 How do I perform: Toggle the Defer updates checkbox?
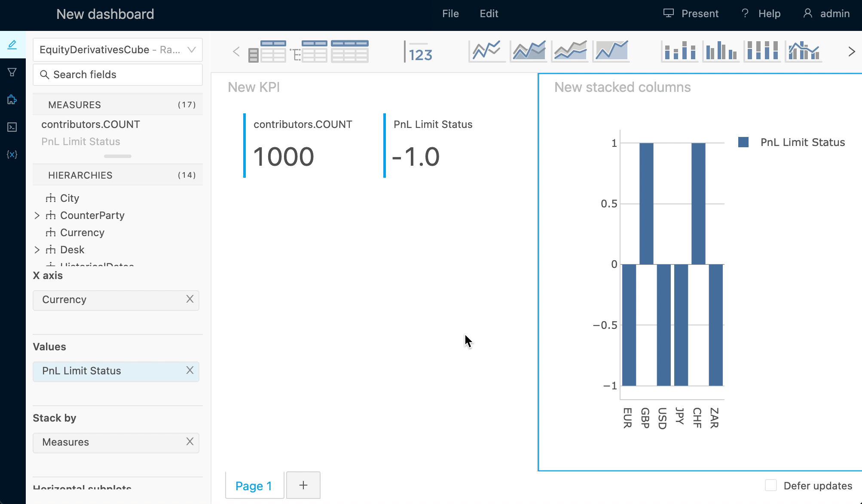tap(771, 486)
